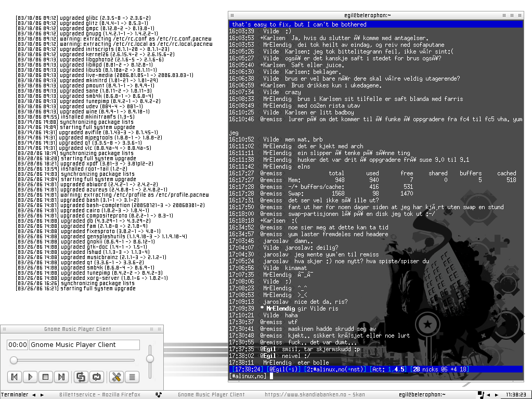The image size is (532, 399).
Task: Click the status bar channel 2:#alinux.no
Action: point(335,369)
